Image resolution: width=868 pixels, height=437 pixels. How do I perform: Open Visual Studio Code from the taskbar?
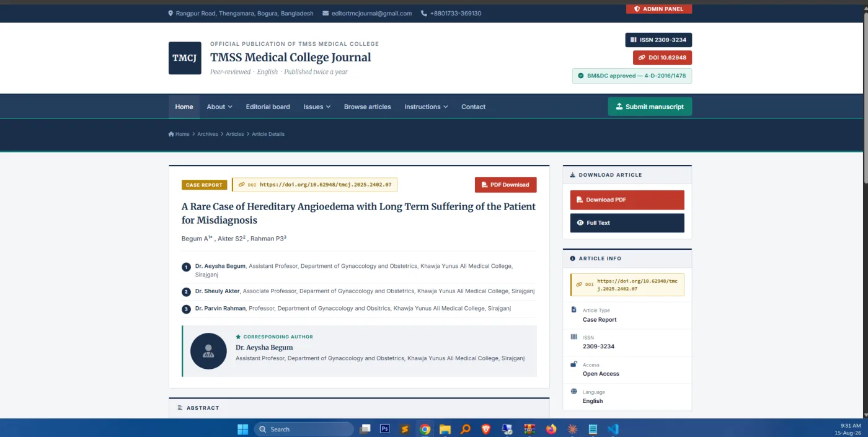coord(613,429)
